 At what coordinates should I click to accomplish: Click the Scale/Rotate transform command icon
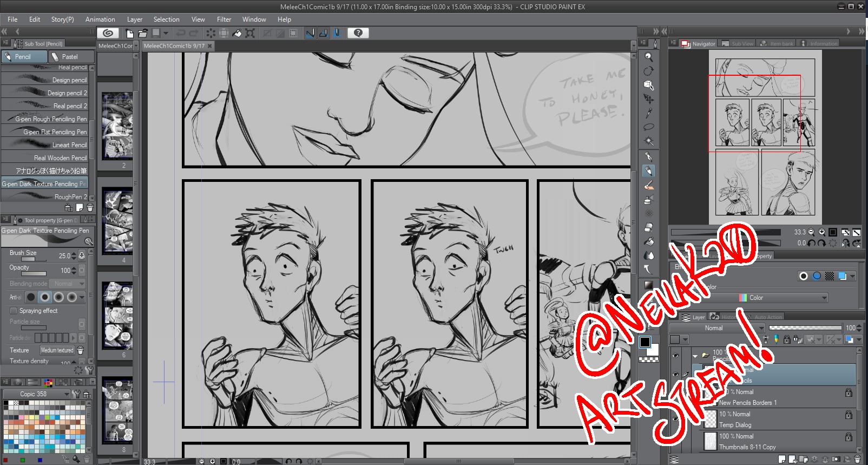(x=250, y=33)
